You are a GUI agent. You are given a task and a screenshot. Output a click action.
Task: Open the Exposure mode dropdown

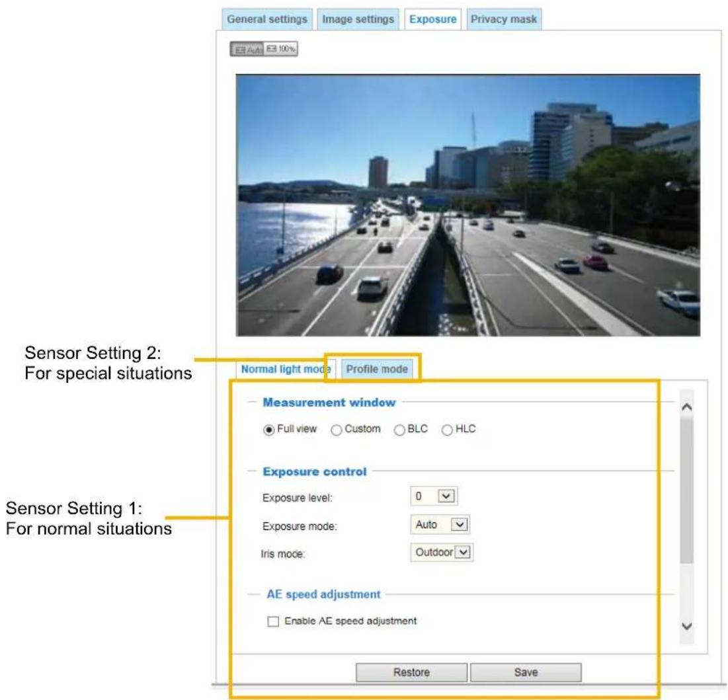click(440, 525)
